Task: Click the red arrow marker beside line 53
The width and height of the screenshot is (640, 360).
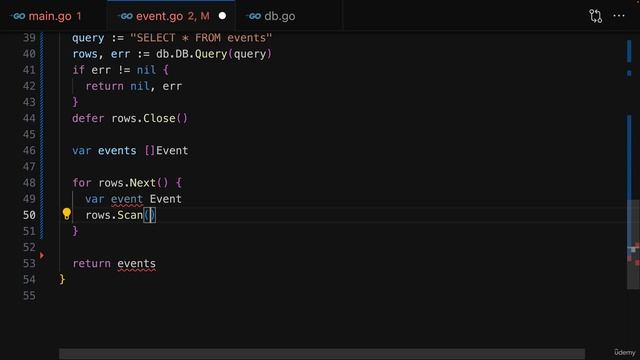Action: click(x=42, y=256)
